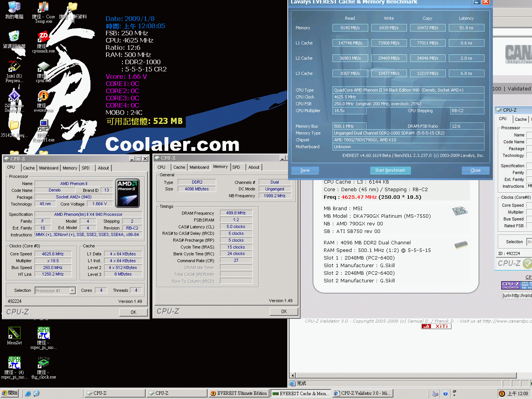Image resolution: width=532 pixels, height=399 pixels.
Task: Click OK in the CPU-Z memory timings window
Action: [x=284, y=312]
